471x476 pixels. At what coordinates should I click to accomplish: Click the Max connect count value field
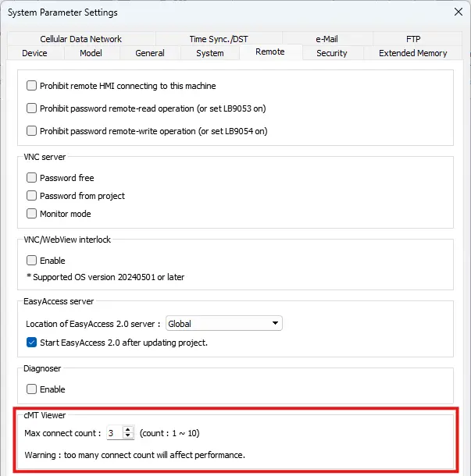click(115, 433)
